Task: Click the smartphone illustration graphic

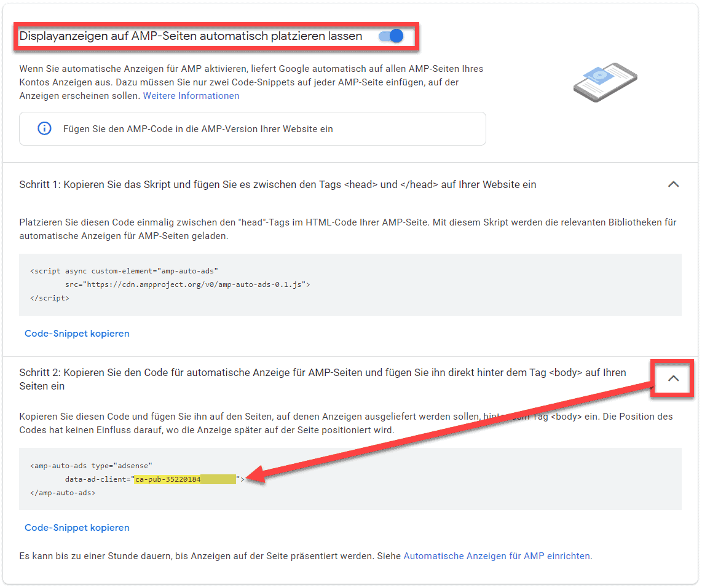Action: click(605, 82)
